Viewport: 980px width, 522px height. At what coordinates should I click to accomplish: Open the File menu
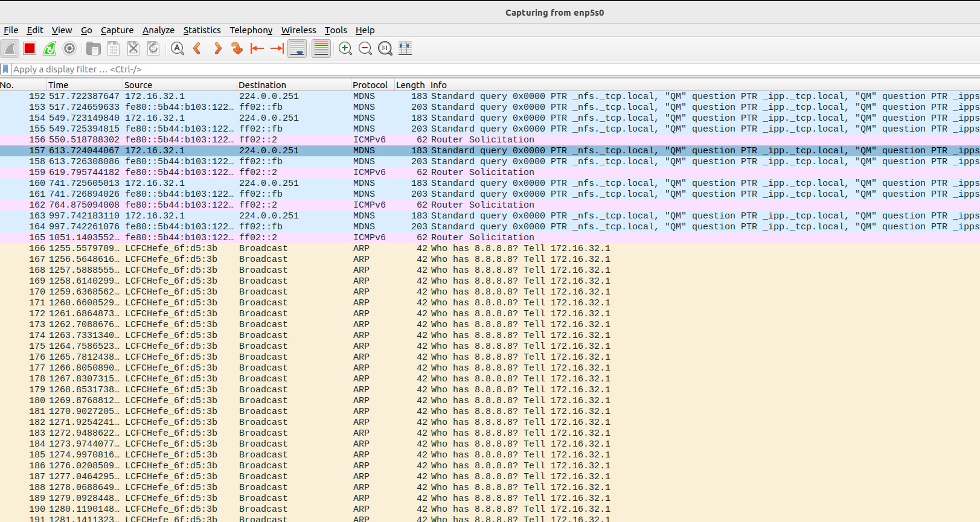11,30
